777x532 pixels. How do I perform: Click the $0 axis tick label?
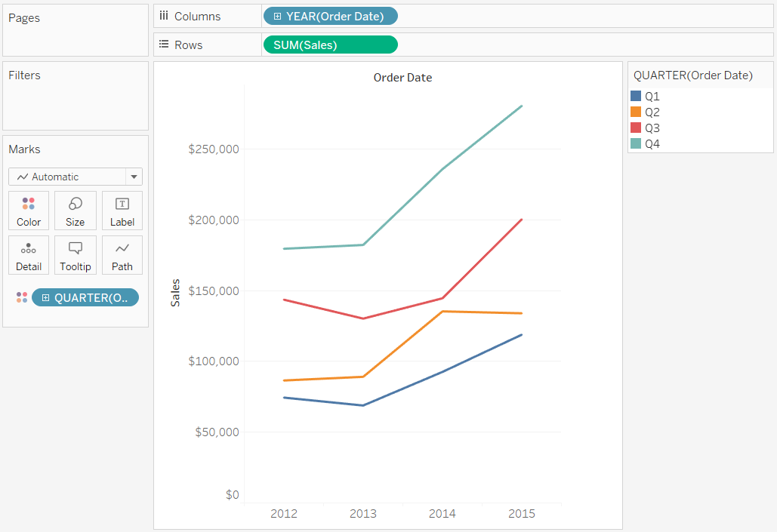click(x=233, y=494)
